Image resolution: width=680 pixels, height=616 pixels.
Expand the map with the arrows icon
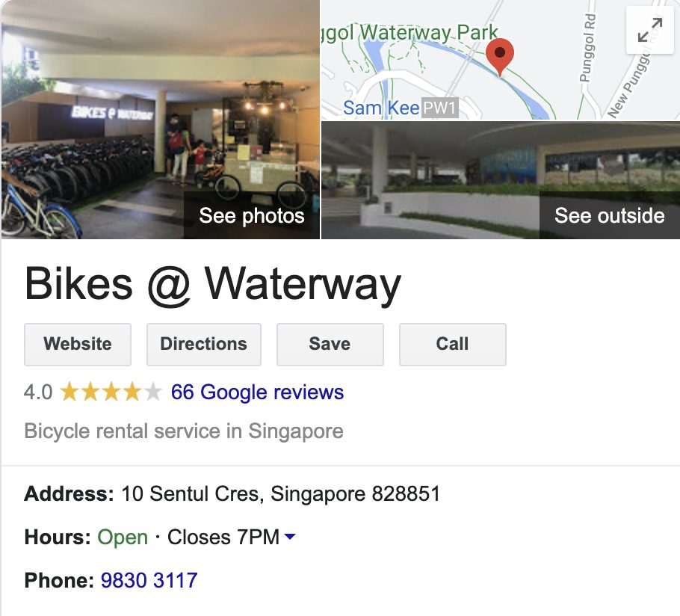click(650, 30)
